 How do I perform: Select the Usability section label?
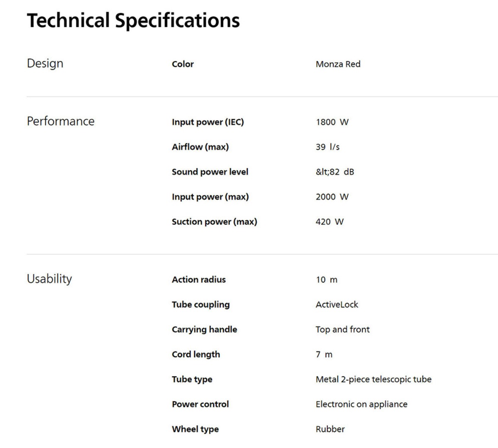point(49,279)
